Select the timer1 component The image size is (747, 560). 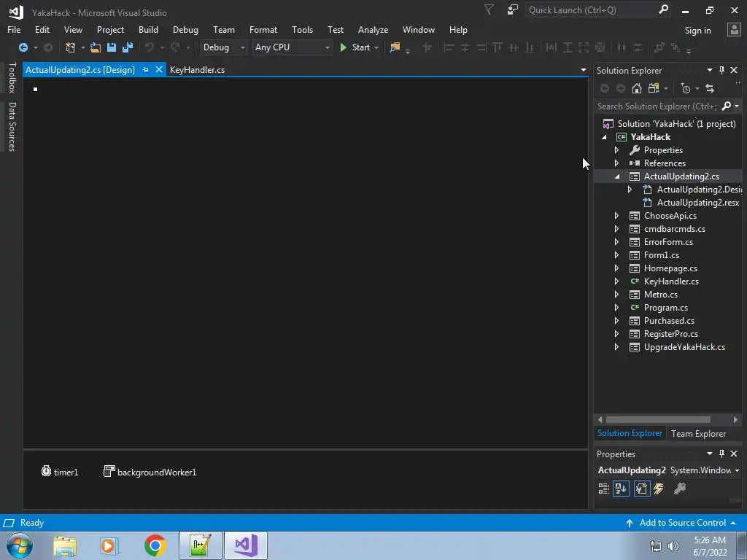[x=60, y=472]
